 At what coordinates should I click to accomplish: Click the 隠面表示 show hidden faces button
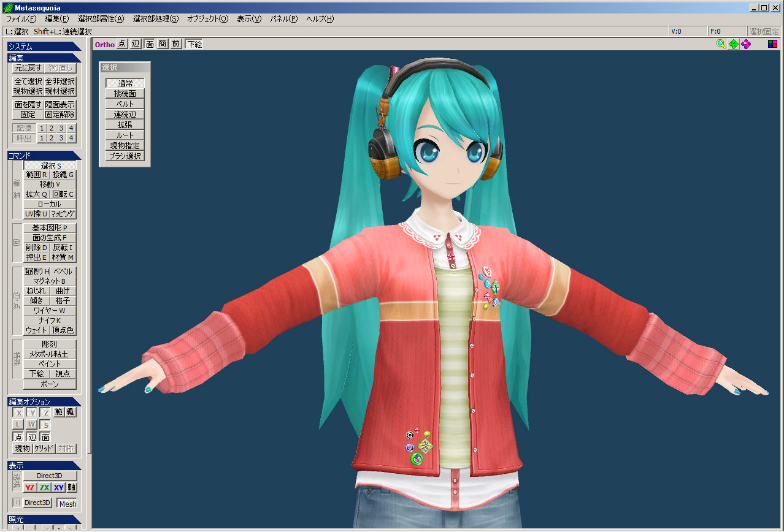pyautogui.click(x=60, y=105)
